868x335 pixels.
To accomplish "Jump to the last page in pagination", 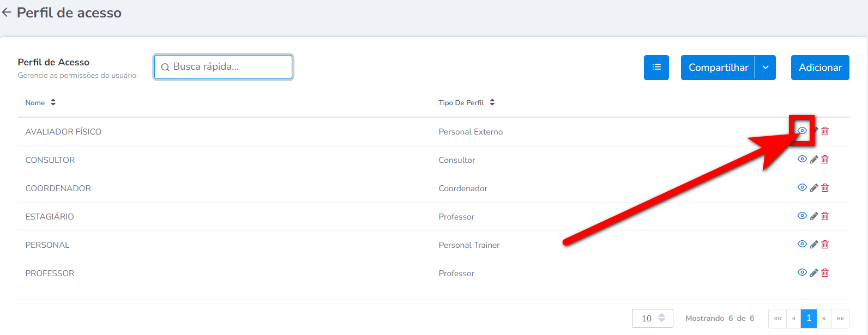I will [840, 318].
